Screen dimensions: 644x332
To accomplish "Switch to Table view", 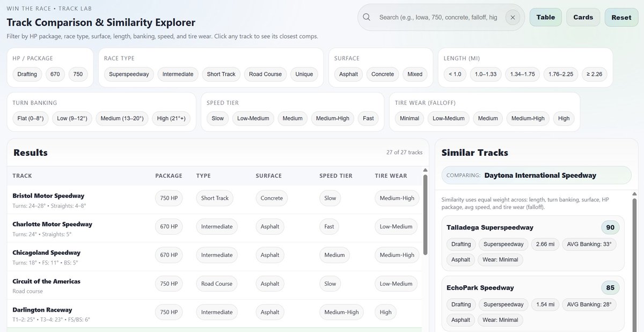I will (x=546, y=17).
